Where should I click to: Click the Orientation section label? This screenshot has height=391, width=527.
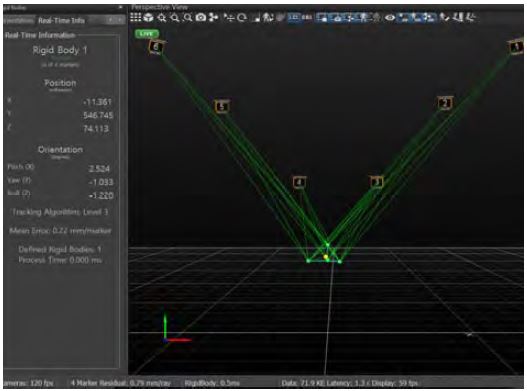point(60,150)
